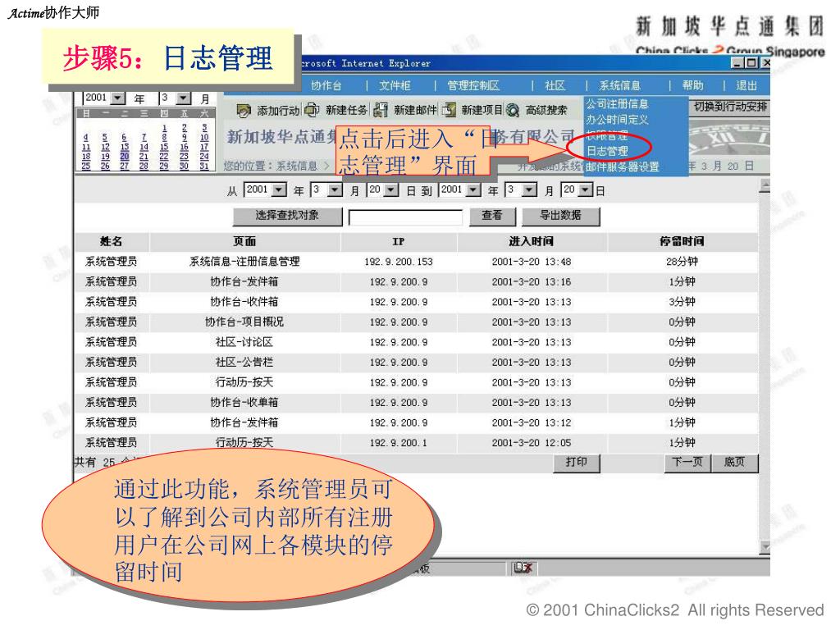Click the 新建邮件 toolbar icon

[381, 111]
